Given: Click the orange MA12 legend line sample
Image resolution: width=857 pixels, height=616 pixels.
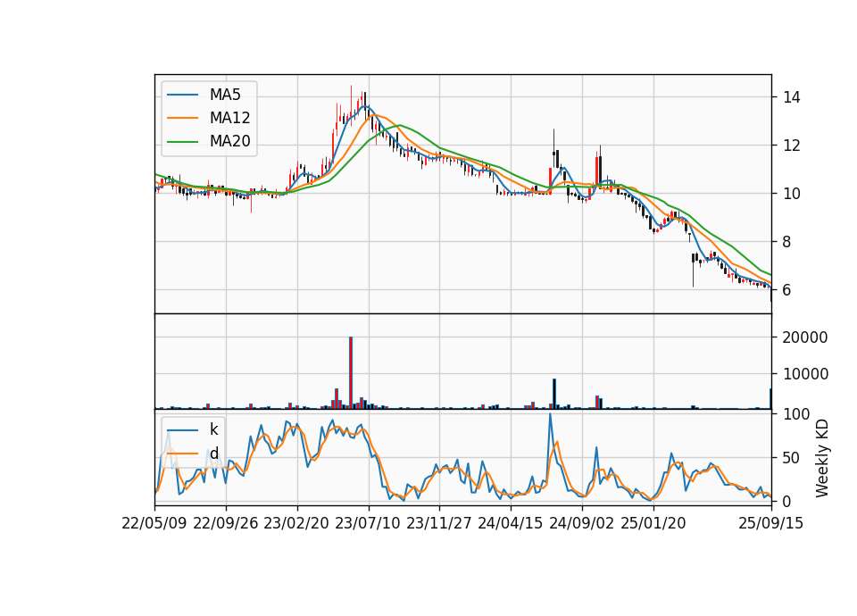Looking at the screenshot, I should coord(182,118).
